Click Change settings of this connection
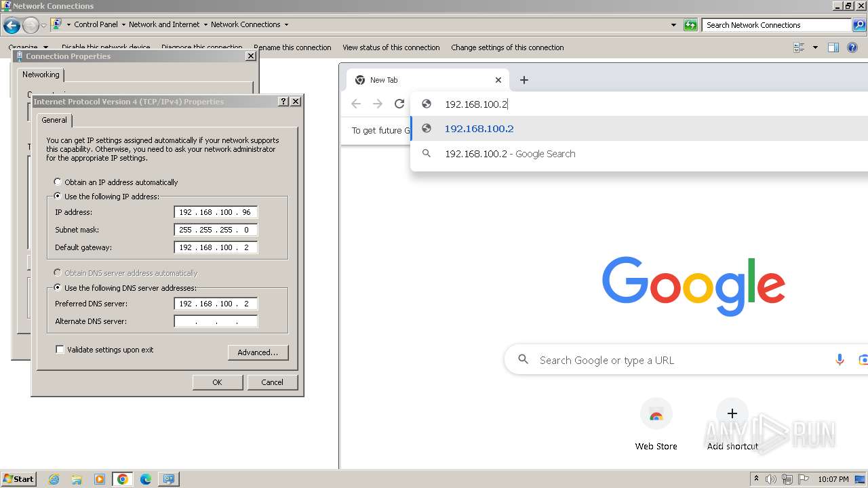This screenshot has width=868, height=488. [507, 47]
